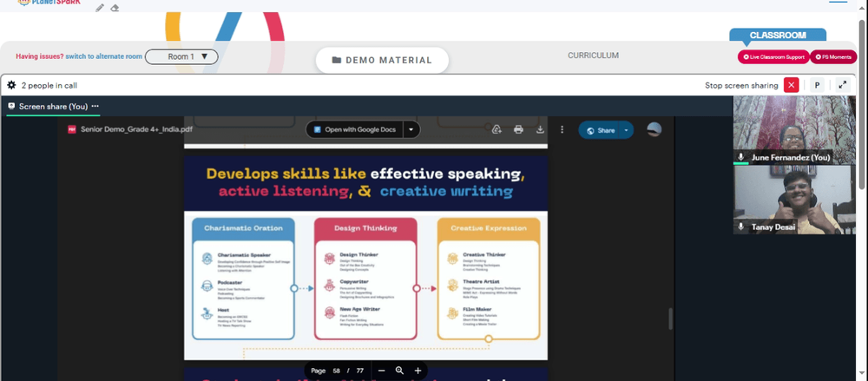Click the New Age Writer icon
The height and width of the screenshot is (381, 868).
[329, 313]
